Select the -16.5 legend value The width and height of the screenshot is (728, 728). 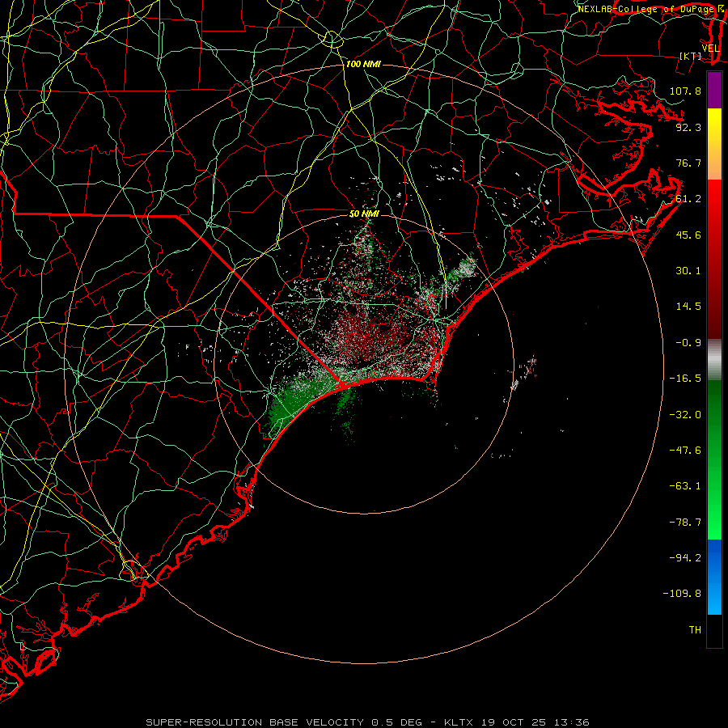coord(685,379)
